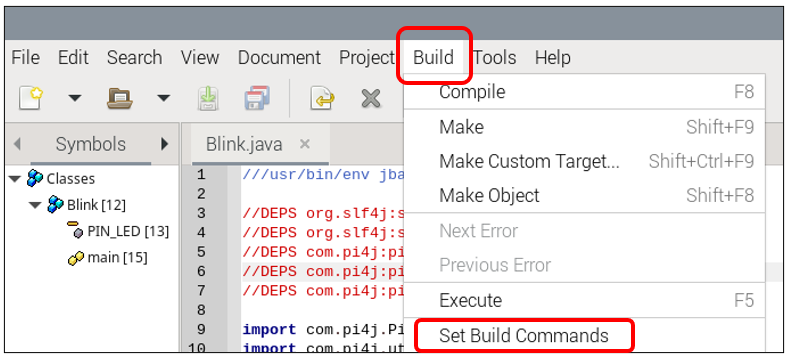Viewport: 796px width, 363px height.
Task: Select Set Build Commands menu entry
Action: click(x=584, y=336)
